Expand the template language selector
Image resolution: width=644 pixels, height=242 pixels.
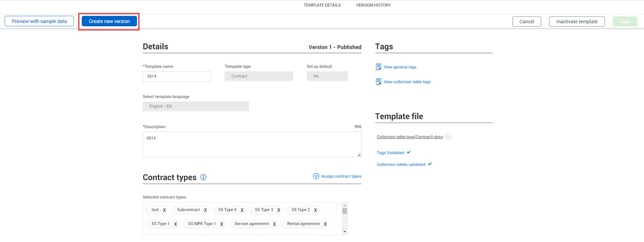(x=195, y=106)
